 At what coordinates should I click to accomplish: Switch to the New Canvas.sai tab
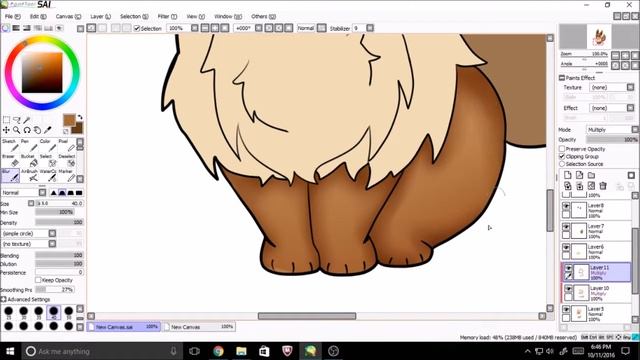tap(124, 327)
